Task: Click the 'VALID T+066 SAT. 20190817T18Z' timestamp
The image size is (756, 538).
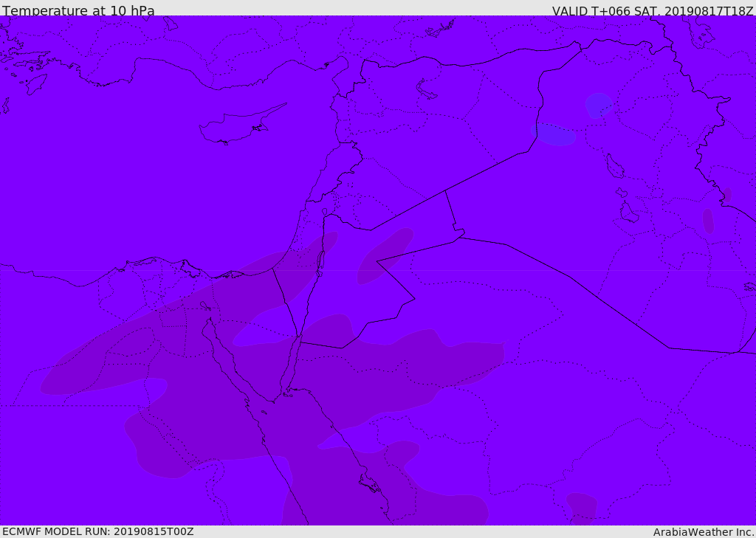Action: [x=653, y=10]
